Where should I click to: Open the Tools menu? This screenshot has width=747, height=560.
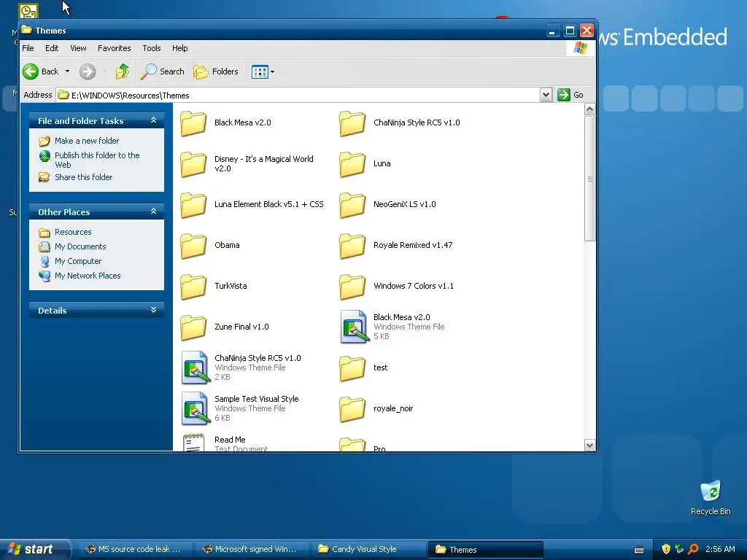[152, 48]
